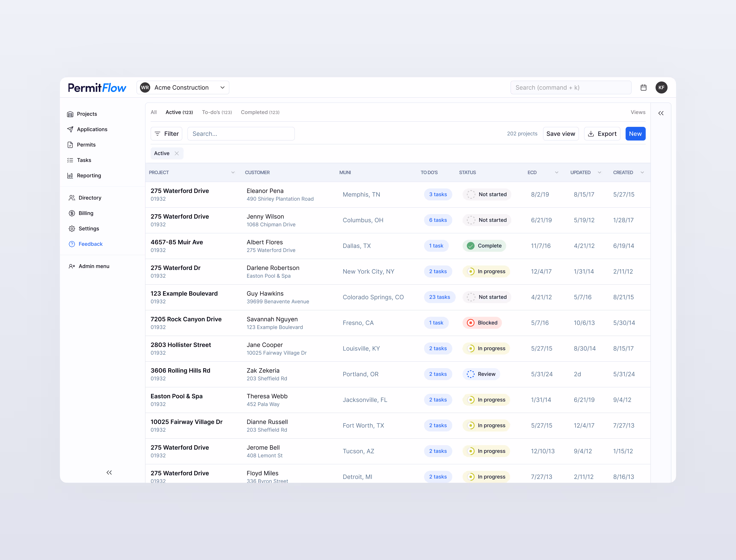Expand the ECD column sort chevron

pos(556,172)
